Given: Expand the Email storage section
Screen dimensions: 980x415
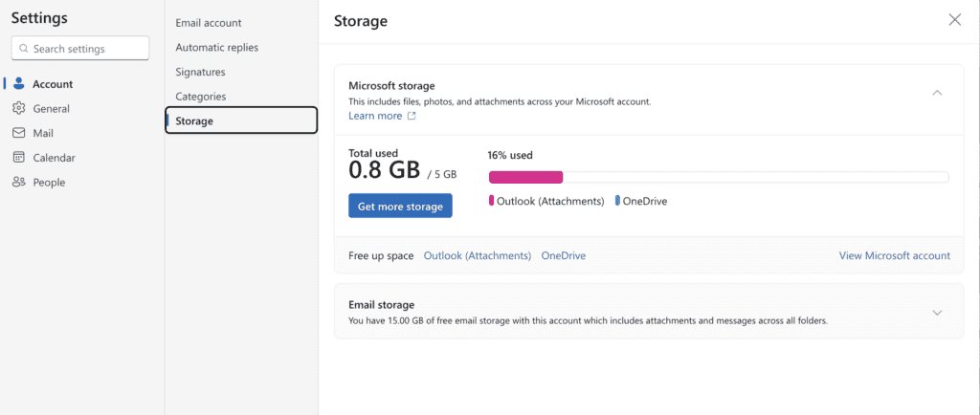Looking at the screenshot, I should point(937,313).
